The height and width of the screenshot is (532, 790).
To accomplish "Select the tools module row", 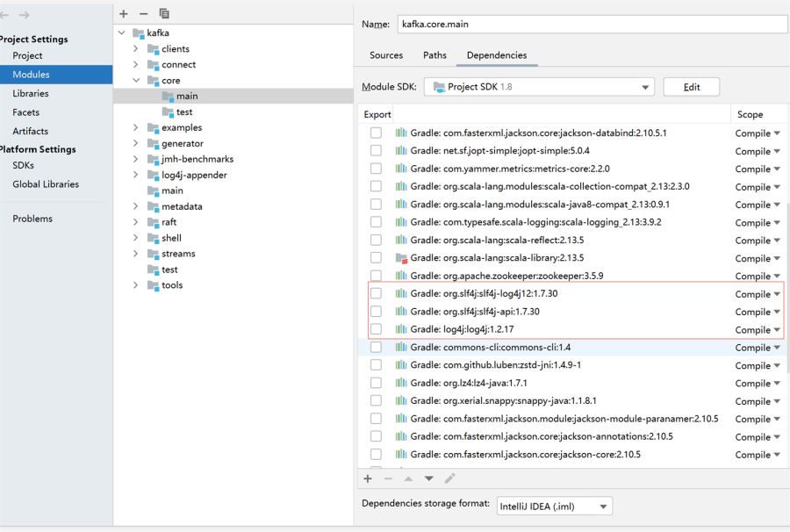I will click(233, 285).
